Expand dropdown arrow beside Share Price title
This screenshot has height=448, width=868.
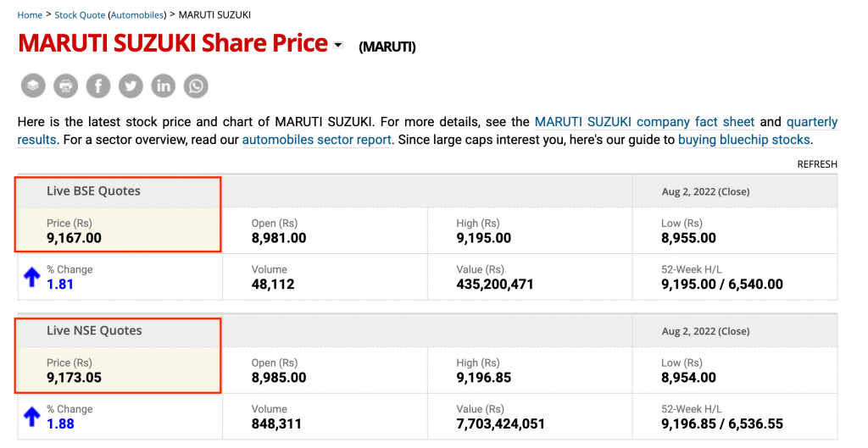pyautogui.click(x=337, y=46)
